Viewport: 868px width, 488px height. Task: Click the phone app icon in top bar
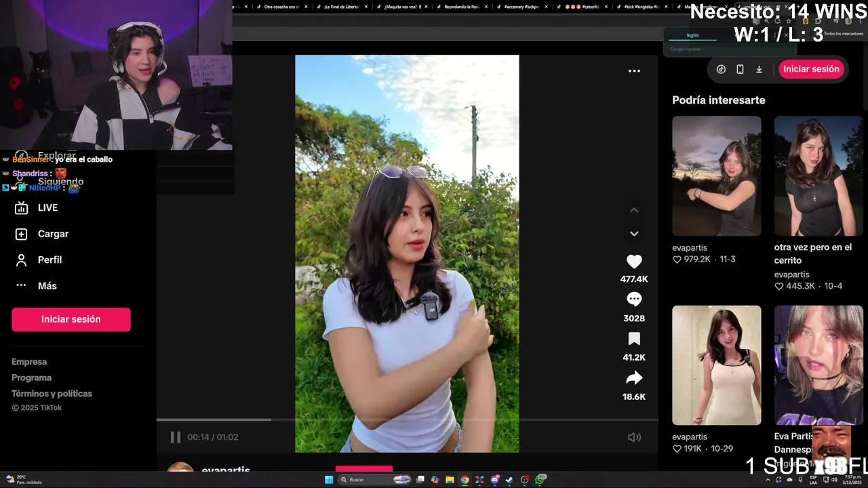(740, 69)
